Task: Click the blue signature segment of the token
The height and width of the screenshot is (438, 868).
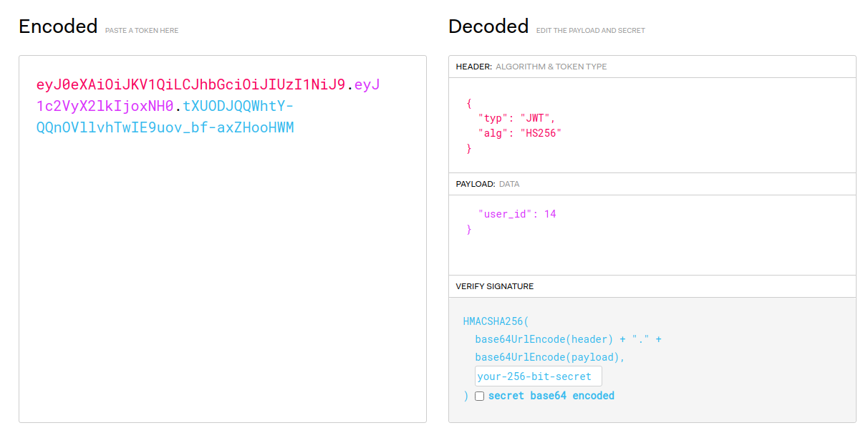Action: (165, 117)
